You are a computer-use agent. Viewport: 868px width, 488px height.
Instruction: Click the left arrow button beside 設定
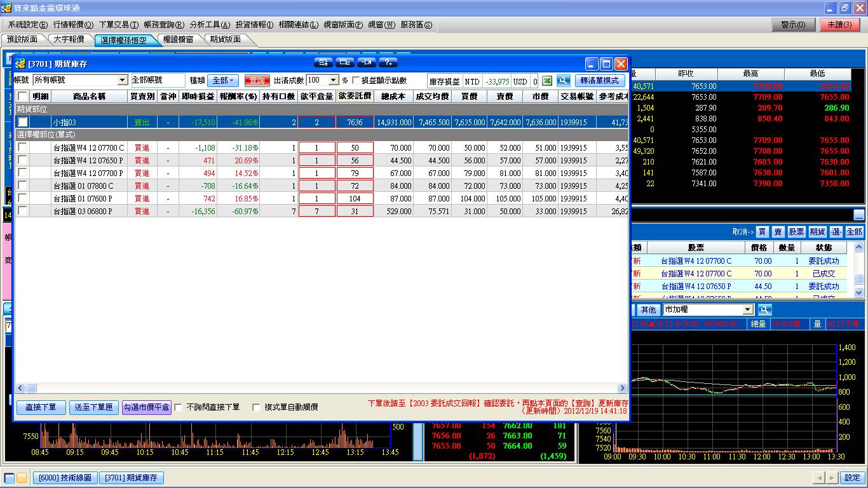pyautogui.click(x=820, y=478)
